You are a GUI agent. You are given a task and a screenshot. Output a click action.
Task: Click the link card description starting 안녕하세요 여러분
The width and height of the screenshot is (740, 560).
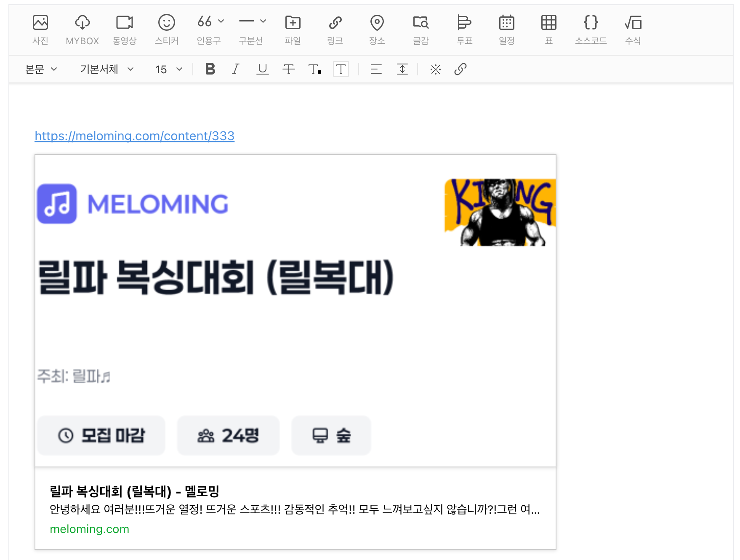coord(295,509)
